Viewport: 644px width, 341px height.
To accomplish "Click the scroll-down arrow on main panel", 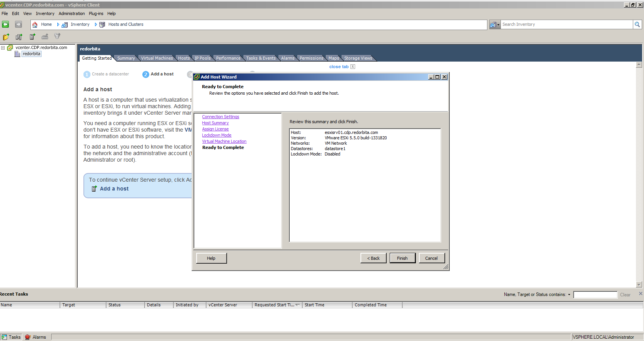I will (x=639, y=284).
